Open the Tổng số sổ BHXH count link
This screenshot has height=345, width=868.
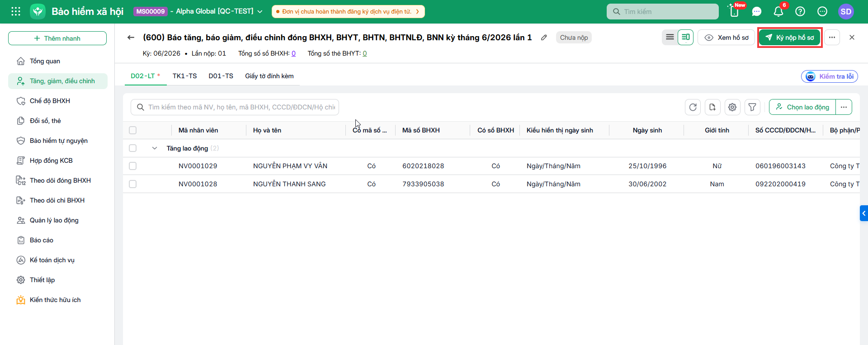coord(293,53)
